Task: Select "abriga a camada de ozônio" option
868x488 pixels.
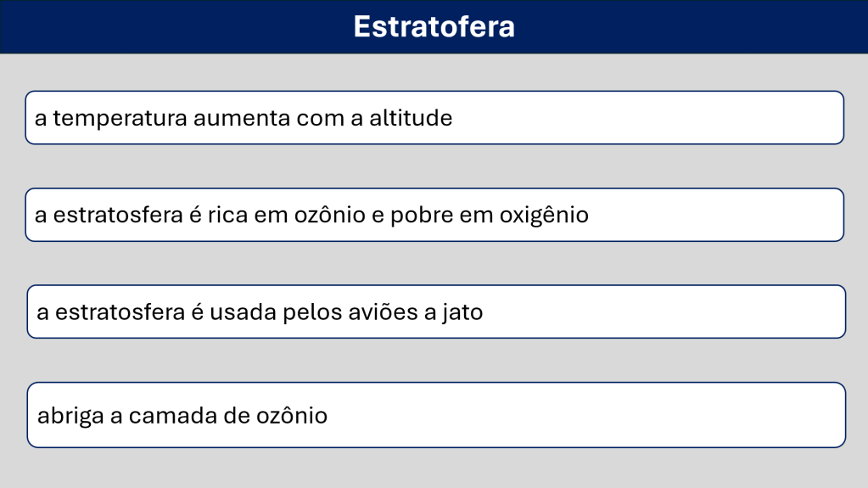Action: click(x=436, y=416)
